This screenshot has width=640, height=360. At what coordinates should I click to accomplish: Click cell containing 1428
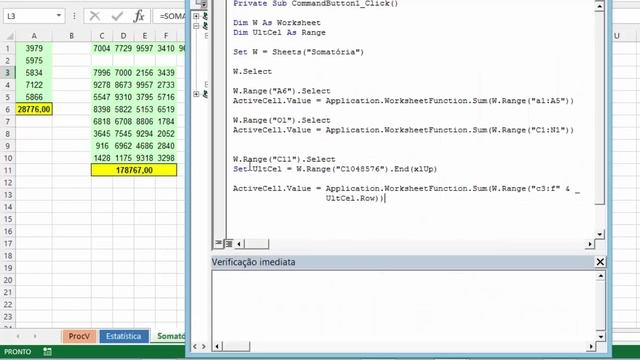click(102, 158)
